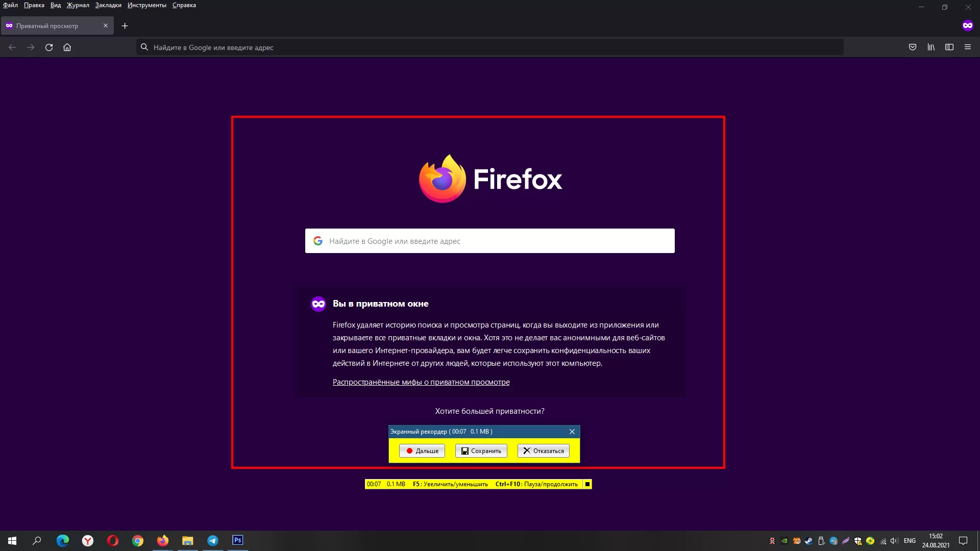The height and width of the screenshot is (551, 980).
Task: Open the Закладки menu
Action: click(x=108, y=5)
